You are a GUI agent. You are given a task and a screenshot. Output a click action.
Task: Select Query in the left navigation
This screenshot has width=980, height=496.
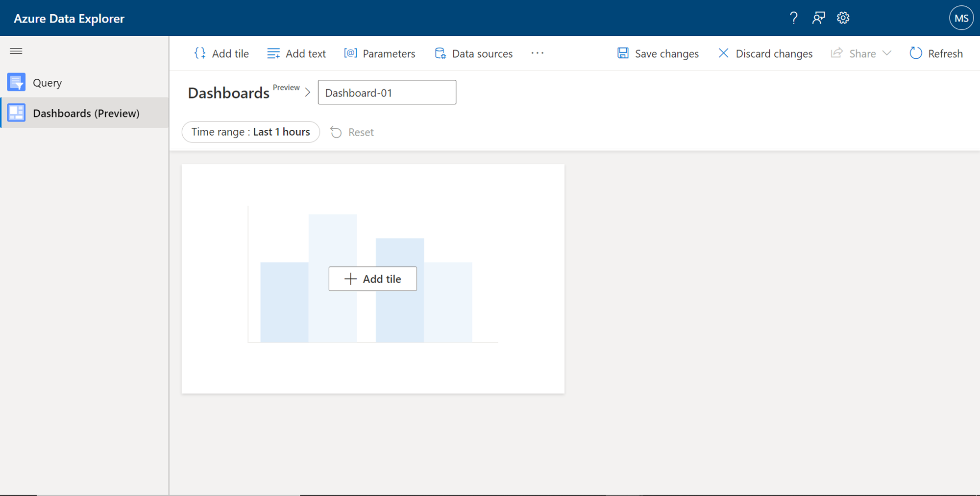point(85,82)
